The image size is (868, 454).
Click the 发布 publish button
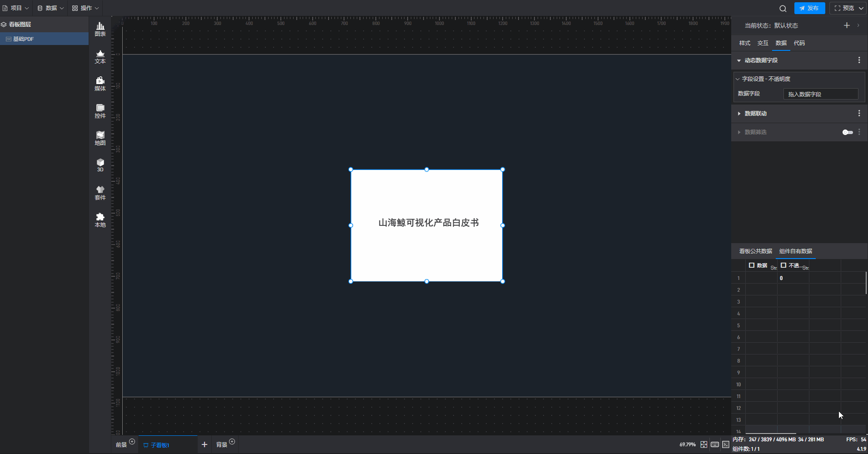pyautogui.click(x=809, y=8)
